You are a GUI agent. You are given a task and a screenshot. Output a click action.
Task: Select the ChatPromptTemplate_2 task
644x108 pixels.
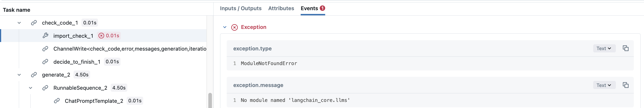point(94,101)
